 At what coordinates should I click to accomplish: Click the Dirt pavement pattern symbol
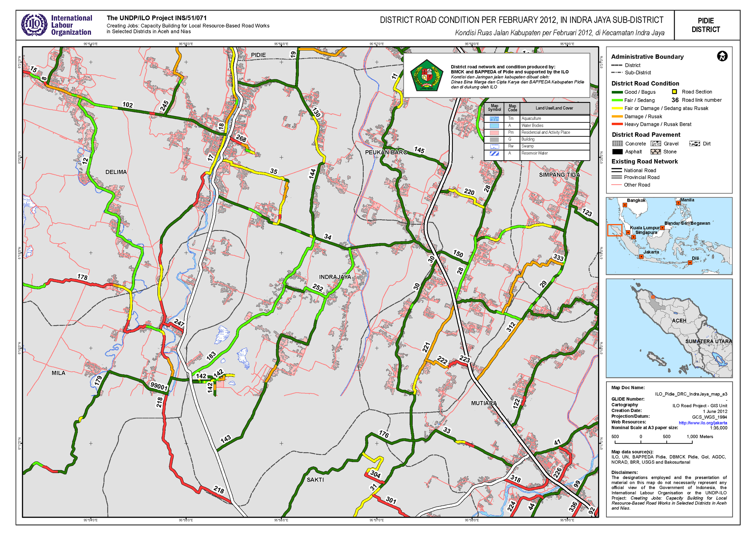point(694,144)
